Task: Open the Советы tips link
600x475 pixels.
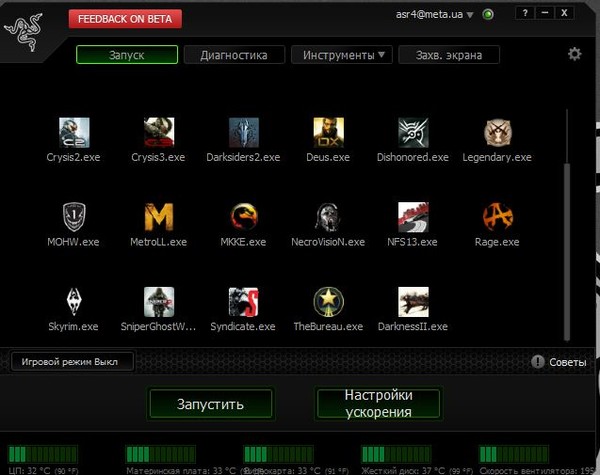Action: 567,362
